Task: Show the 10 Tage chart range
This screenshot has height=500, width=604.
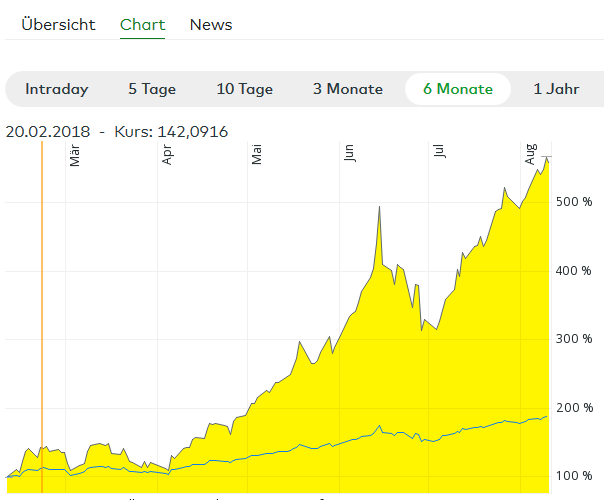Action: [245, 89]
